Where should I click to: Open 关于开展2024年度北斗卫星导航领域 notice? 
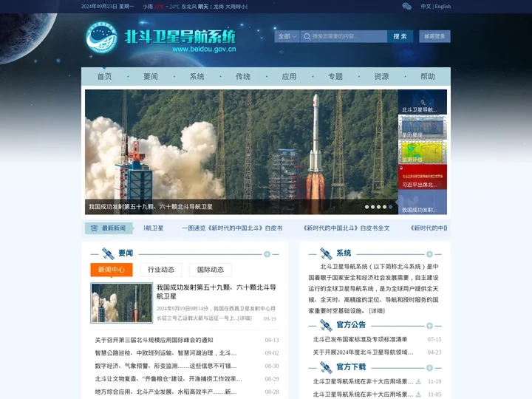pos(363,352)
